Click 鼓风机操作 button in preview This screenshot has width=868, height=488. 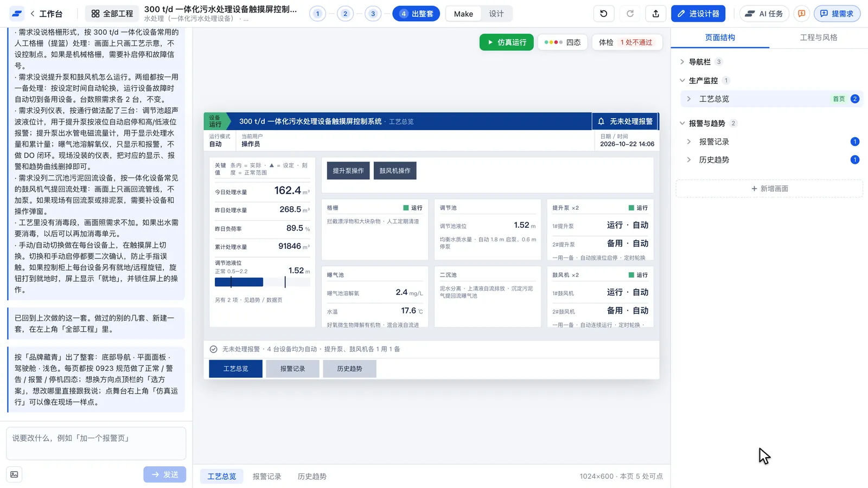(395, 171)
